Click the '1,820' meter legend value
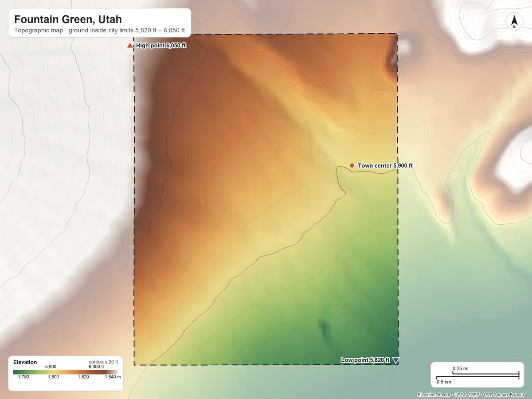Image resolution: width=532 pixels, height=399 pixels. [83, 377]
